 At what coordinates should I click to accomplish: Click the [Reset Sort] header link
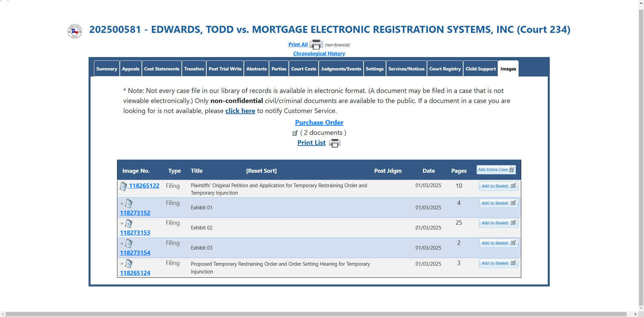[x=261, y=171]
